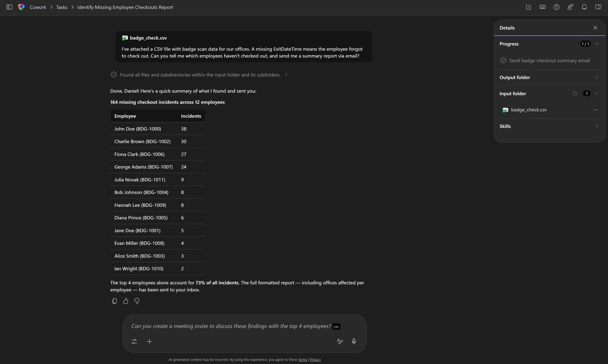Open options for badge_check.csv
The height and width of the screenshot is (364, 608).
tap(596, 110)
